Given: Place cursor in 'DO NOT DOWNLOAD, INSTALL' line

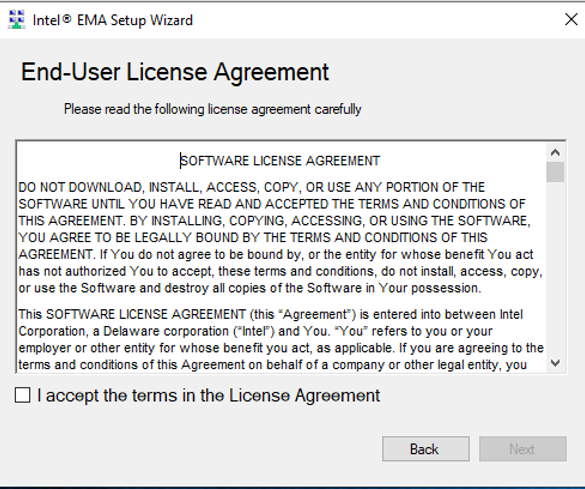Looking at the screenshot, I should (252, 187).
